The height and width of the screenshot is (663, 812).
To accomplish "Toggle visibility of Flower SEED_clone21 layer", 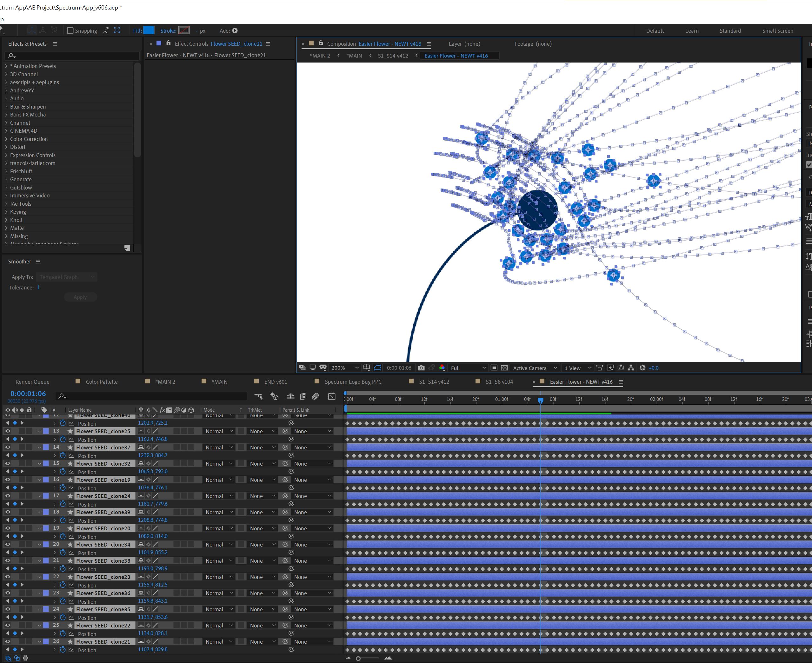I will coord(7,642).
